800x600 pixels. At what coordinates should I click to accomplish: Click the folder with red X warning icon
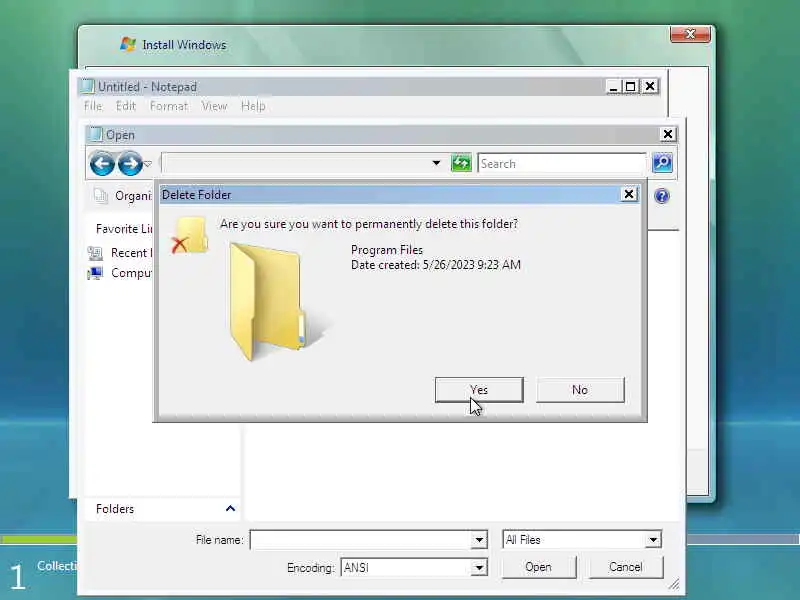(x=189, y=235)
